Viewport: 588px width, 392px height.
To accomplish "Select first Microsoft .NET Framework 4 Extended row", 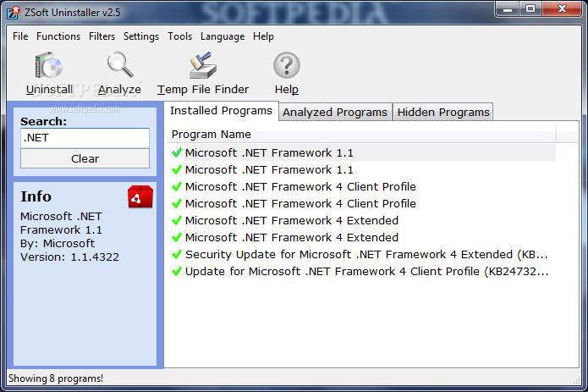I will (x=363, y=220).
